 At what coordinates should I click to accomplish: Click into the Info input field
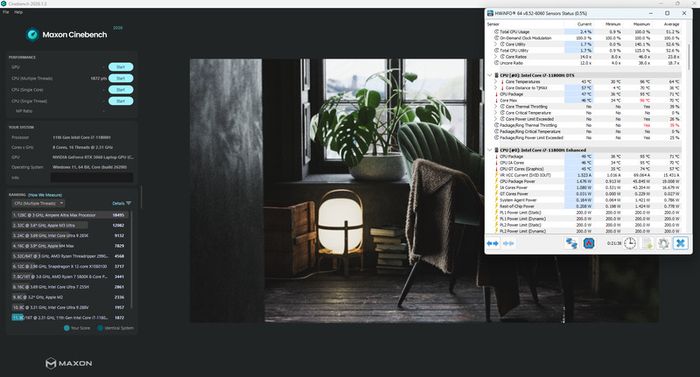[x=92, y=177]
